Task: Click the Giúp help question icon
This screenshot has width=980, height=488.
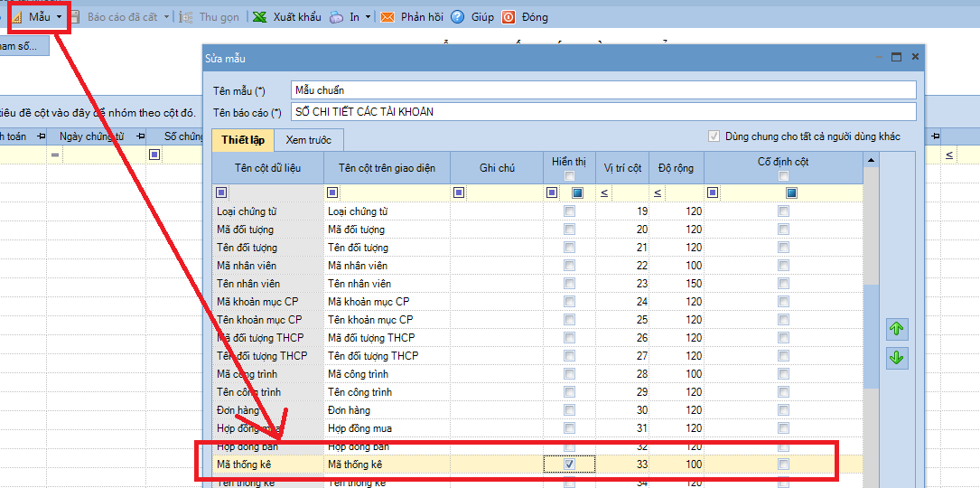Action: [458, 17]
